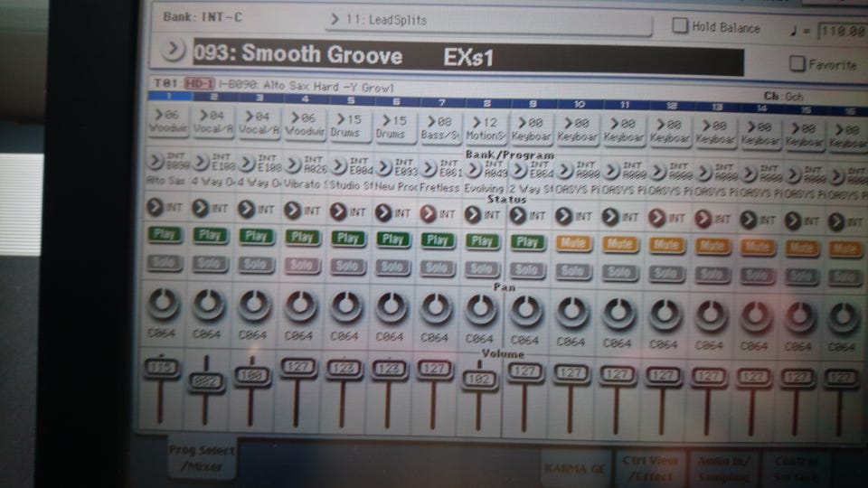Open timbre 1 category popup 06 Woodwind
The image size is (868, 488).
[168, 121]
